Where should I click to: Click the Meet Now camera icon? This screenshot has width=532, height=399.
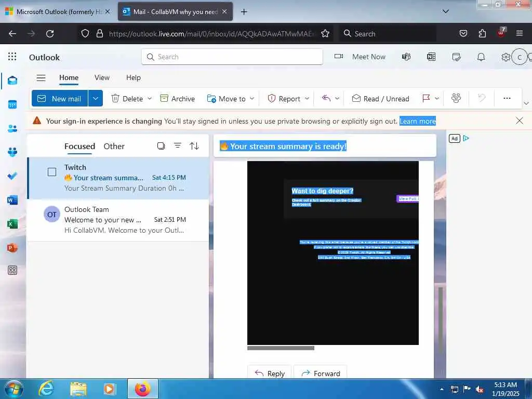339,56
